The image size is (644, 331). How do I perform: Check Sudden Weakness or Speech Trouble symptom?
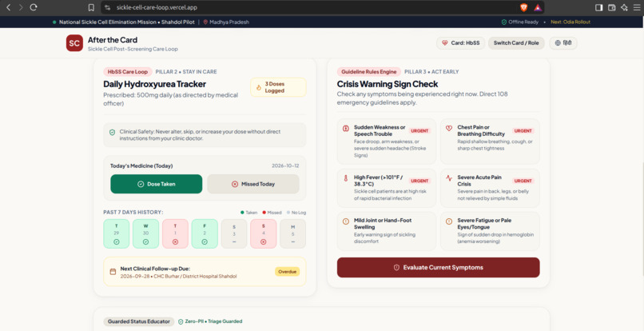[387, 142]
